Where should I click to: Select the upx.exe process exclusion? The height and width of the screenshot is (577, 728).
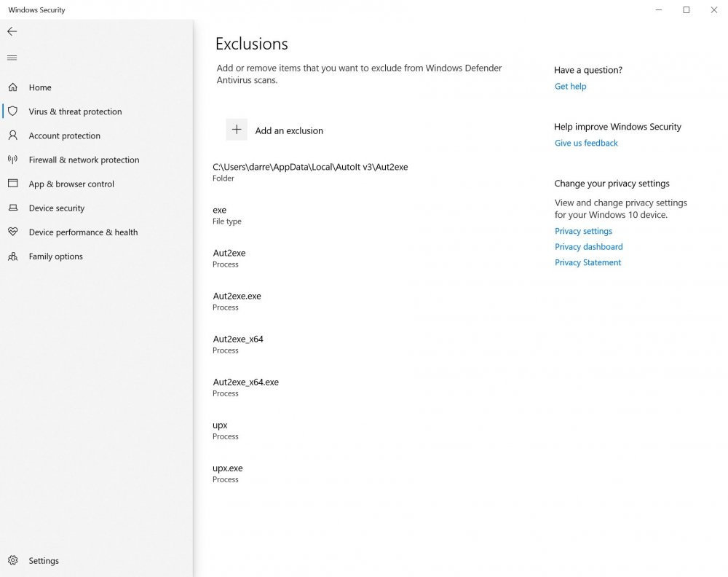pyautogui.click(x=227, y=474)
